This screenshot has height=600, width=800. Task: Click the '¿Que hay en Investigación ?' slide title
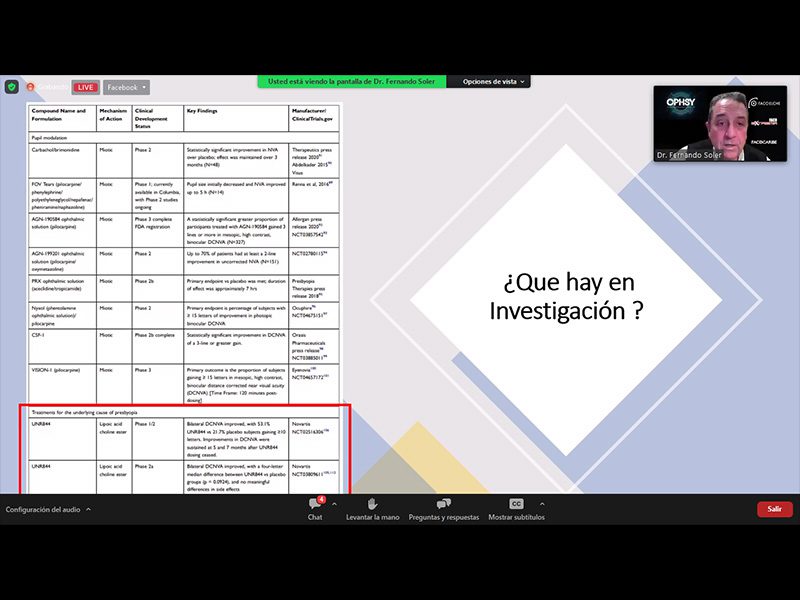coord(565,297)
